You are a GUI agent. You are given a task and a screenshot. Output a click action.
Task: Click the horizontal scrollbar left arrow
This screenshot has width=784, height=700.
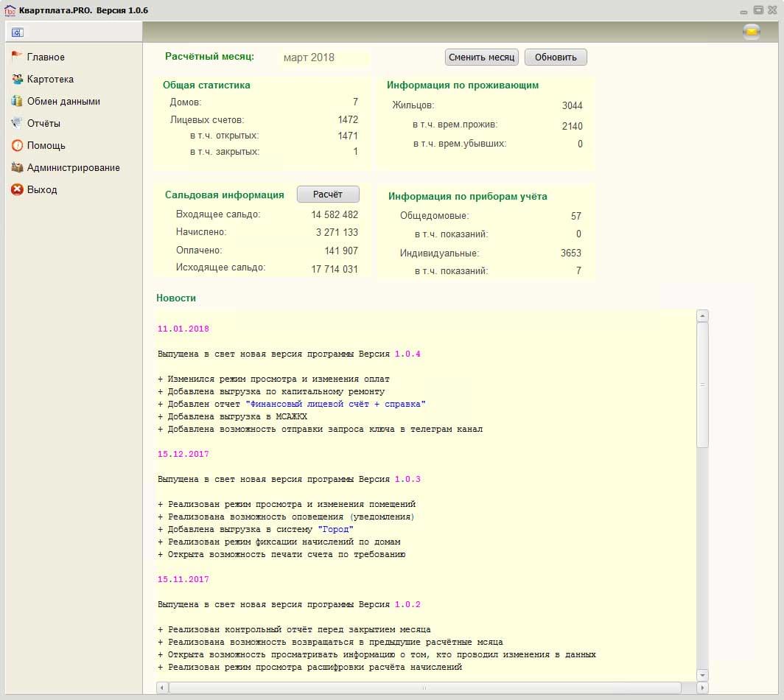[161, 687]
